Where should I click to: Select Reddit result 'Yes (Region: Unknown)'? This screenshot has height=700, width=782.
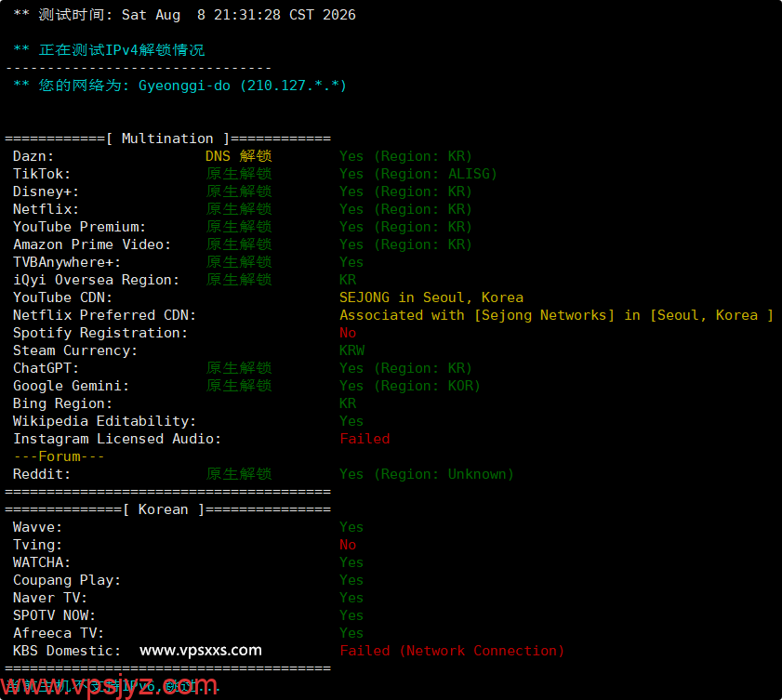tap(427, 474)
